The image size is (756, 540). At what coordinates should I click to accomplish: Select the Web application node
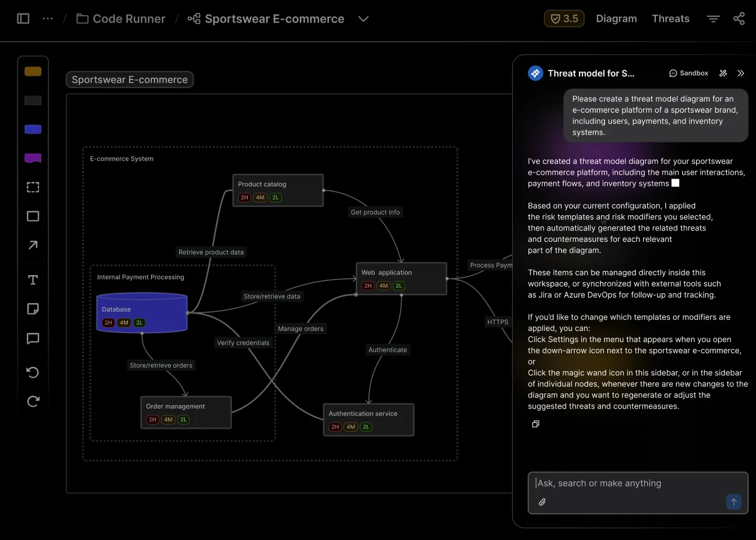pos(401,278)
